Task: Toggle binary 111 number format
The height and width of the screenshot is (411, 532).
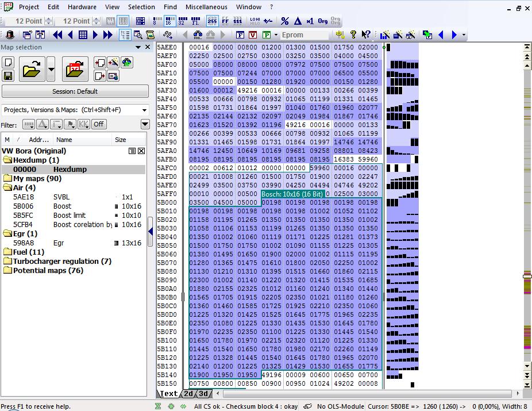Action: pos(238,21)
